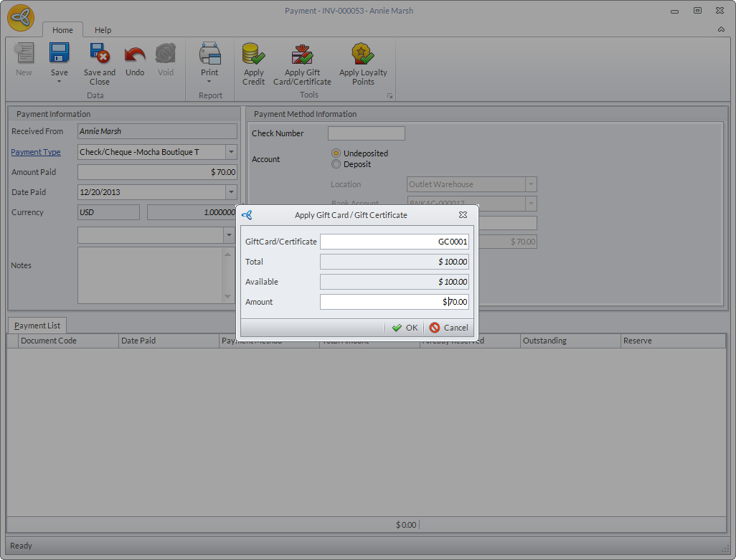Select the Undeposited radio button
736x560 pixels.
[336, 153]
